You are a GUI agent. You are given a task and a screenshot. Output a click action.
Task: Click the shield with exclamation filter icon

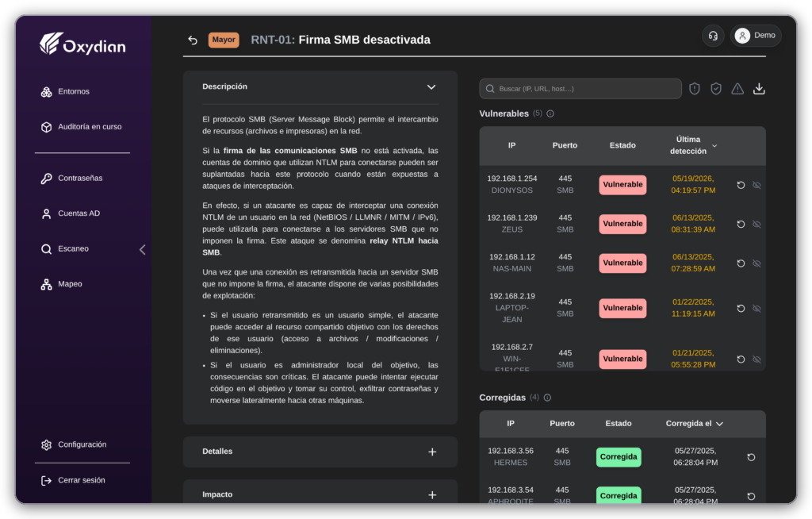pyautogui.click(x=695, y=89)
